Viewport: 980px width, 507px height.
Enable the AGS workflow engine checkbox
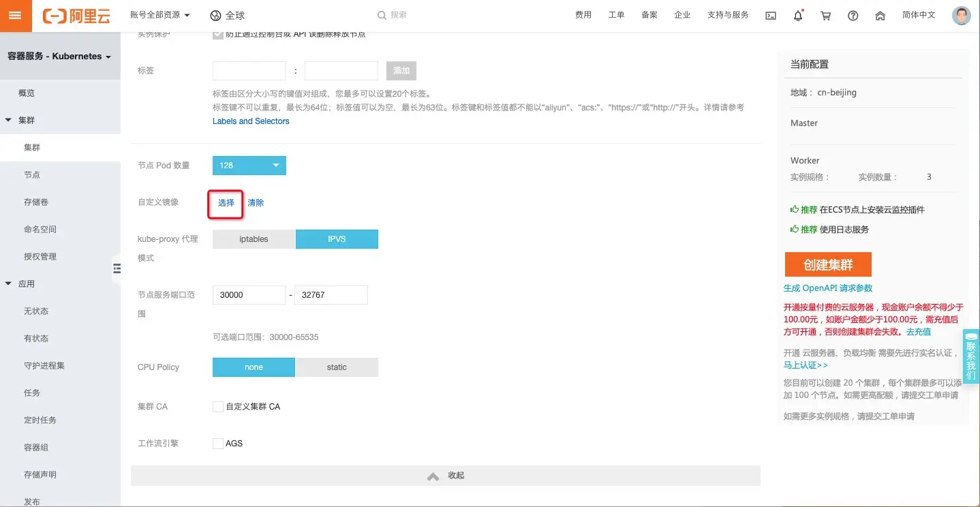click(x=218, y=444)
